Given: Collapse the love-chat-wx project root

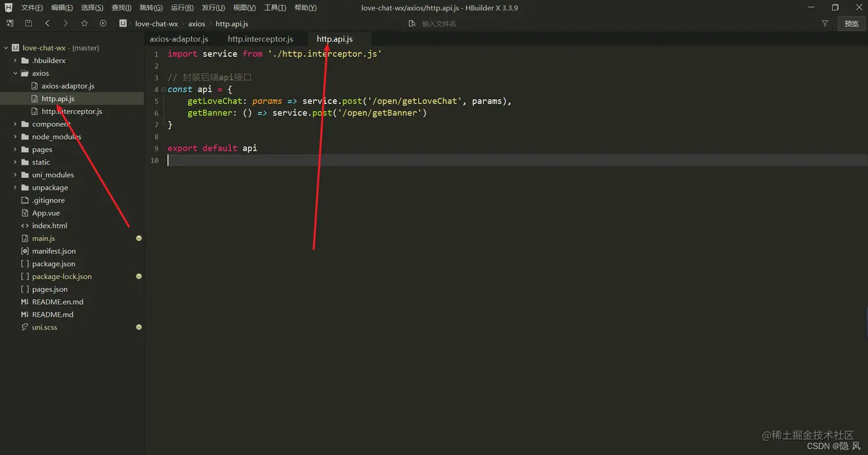Looking at the screenshot, I should (x=6, y=48).
